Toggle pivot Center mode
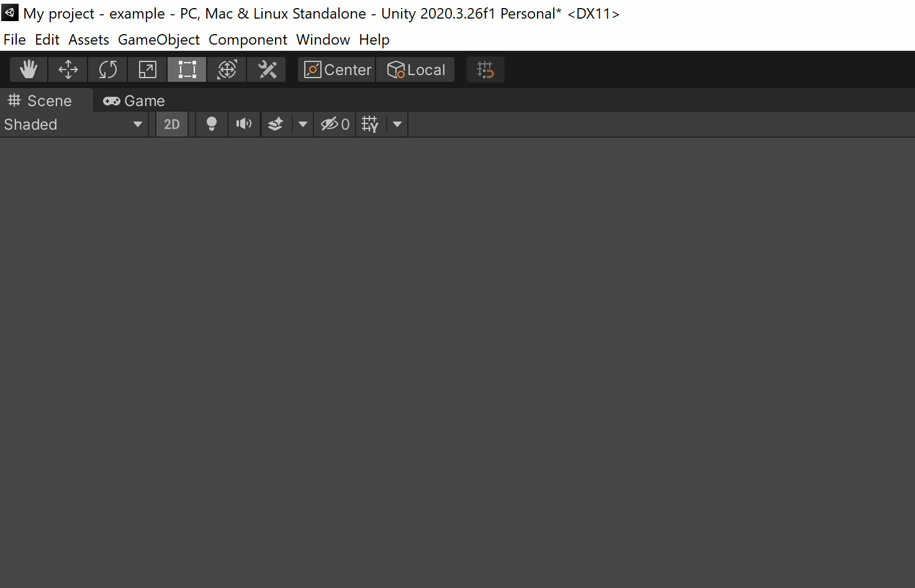 (337, 69)
